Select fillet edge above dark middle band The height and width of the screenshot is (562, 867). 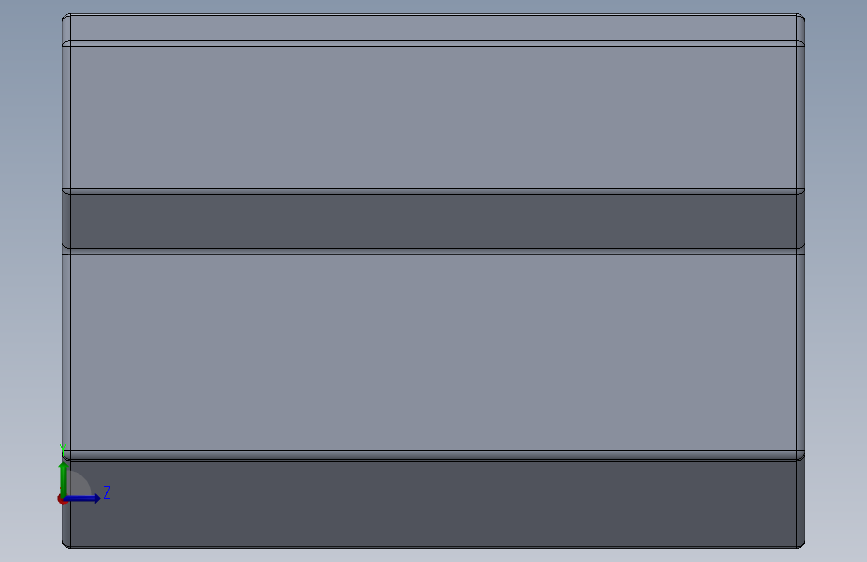coord(434,191)
